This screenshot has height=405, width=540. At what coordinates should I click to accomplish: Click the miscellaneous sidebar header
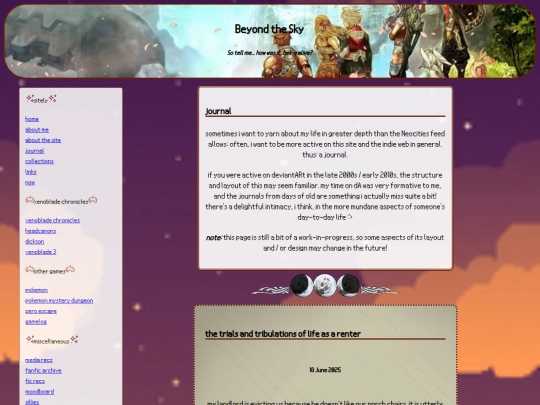click(52, 341)
